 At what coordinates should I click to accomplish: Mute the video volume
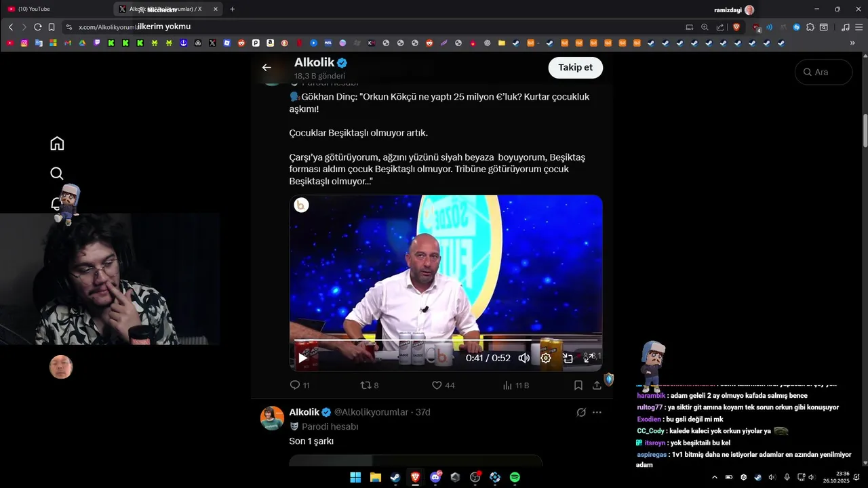524,358
